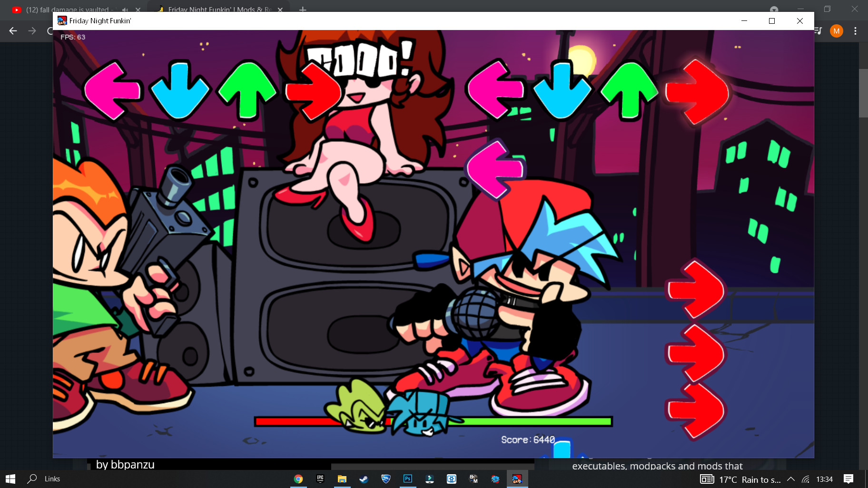Click Boyfriend's head icon on health bar
This screenshot has width=868, height=488.
coord(419,413)
